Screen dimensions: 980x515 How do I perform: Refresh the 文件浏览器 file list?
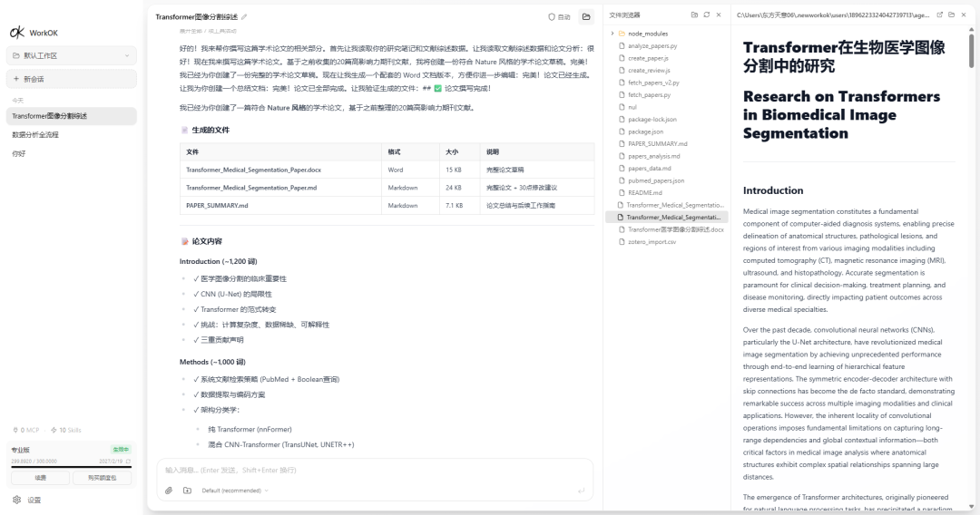coord(707,15)
